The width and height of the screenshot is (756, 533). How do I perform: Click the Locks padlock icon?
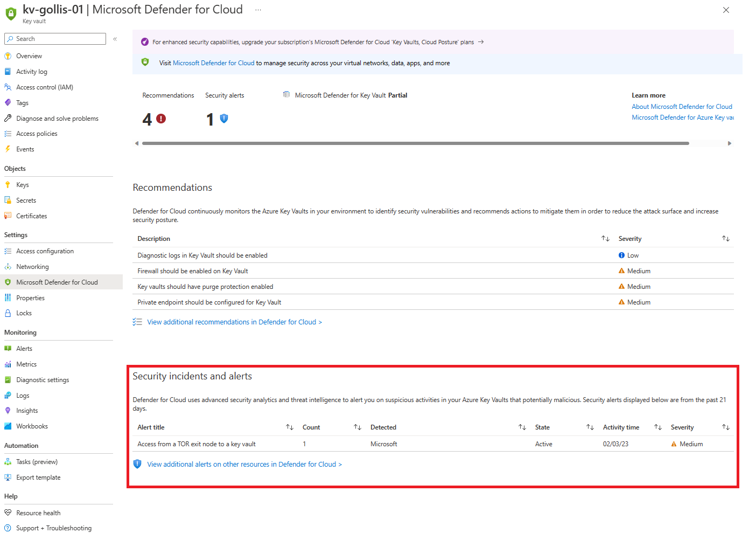8,313
